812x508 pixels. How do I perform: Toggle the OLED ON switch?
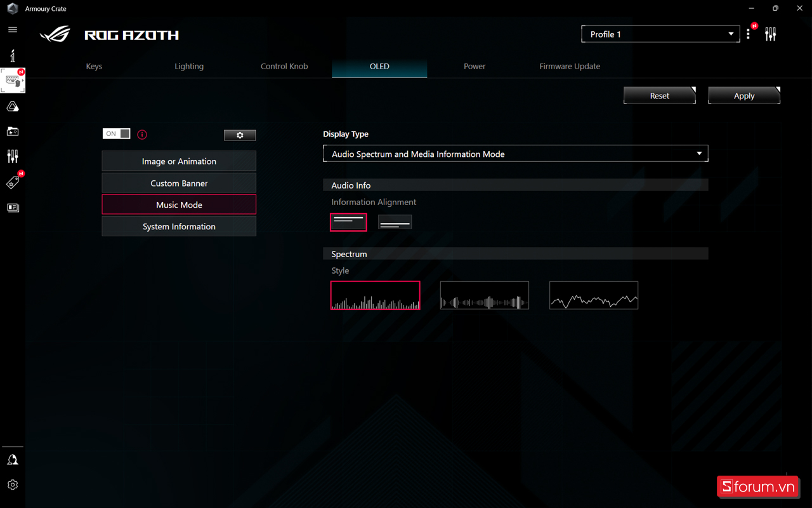pyautogui.click(x=117, y=133)
